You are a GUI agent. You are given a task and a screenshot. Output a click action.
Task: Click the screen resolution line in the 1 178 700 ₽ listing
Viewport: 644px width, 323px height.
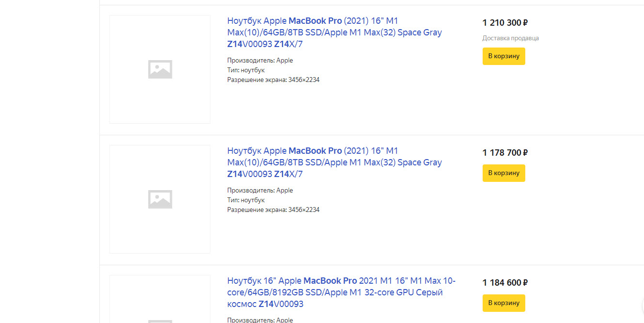point(273,210)
